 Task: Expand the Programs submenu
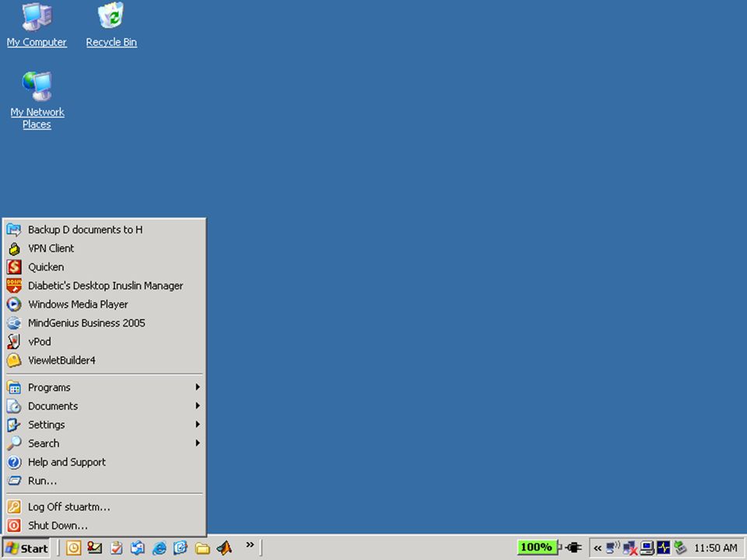tap(104, 387)
